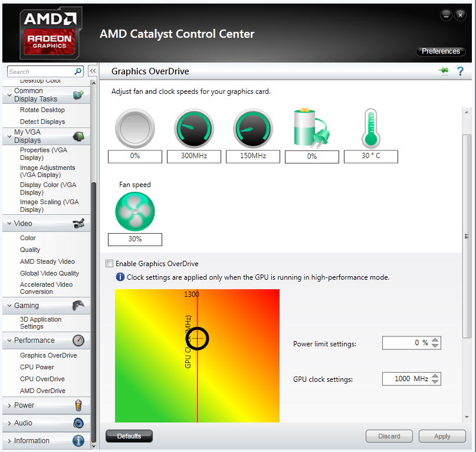The width and height of the screenshot is (476, 452).
Task: Click the Defaults button
Action: click(x=129, y=436)
